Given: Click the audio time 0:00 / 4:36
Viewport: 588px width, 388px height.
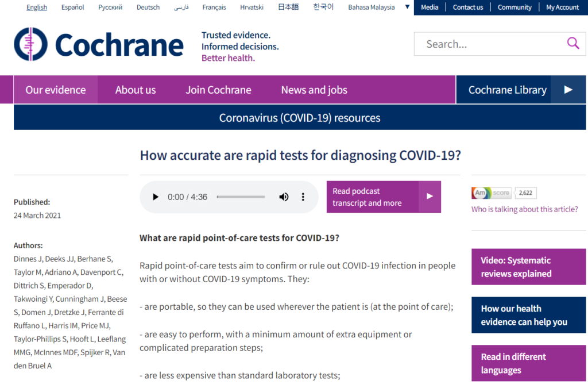Looking at the screenshot, I should (187, 197).
